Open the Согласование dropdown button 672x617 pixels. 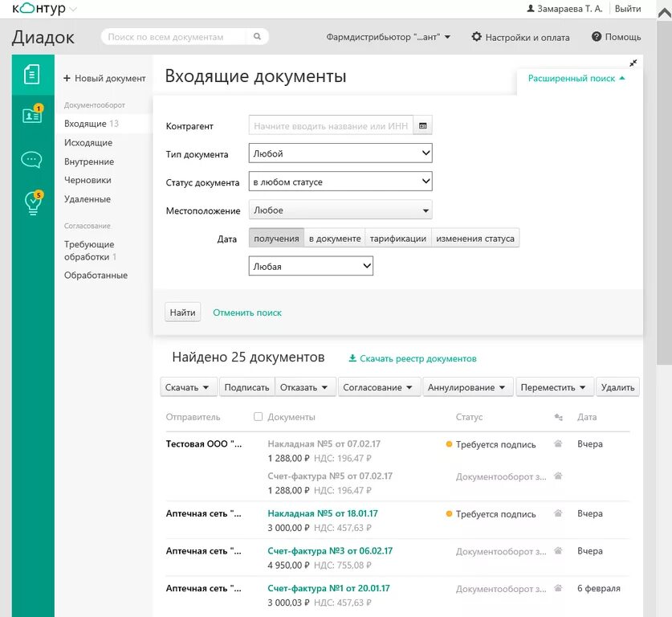click(378, 387)
